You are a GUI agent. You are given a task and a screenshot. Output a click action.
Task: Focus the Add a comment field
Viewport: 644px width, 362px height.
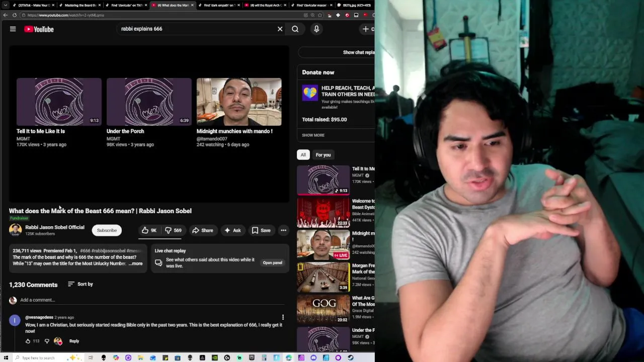[151, 300]
